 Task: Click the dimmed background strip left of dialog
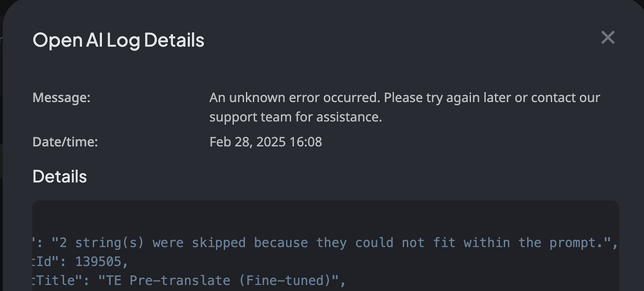(1, 164)
